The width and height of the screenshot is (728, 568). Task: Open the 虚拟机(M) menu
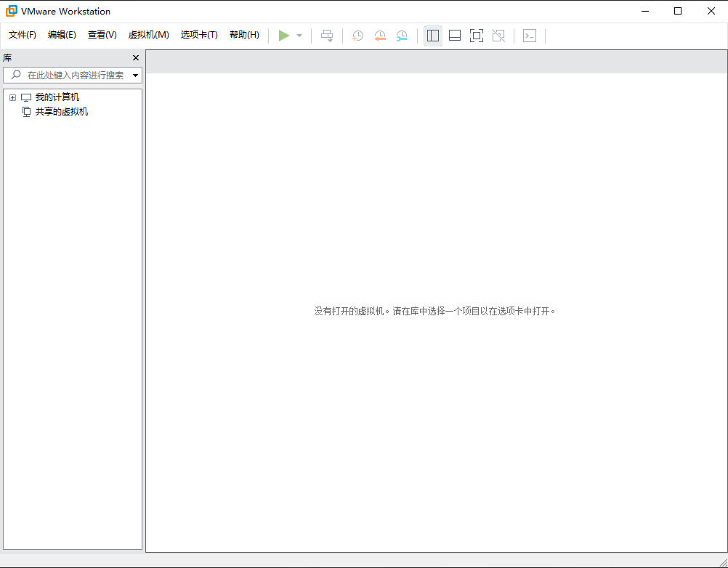click(148, 36)
